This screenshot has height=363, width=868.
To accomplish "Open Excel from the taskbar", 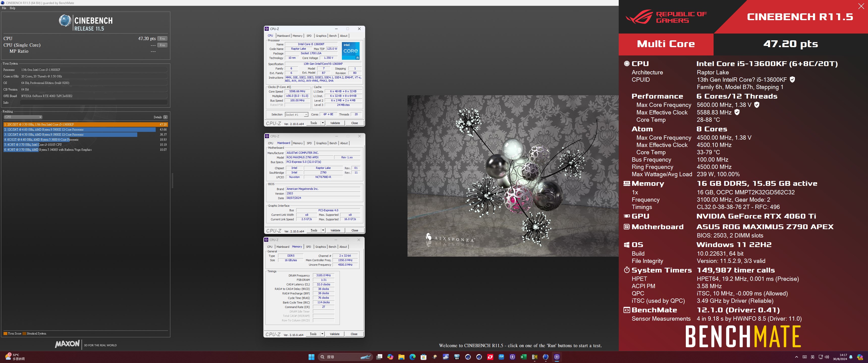I will (x=523, y=357).
